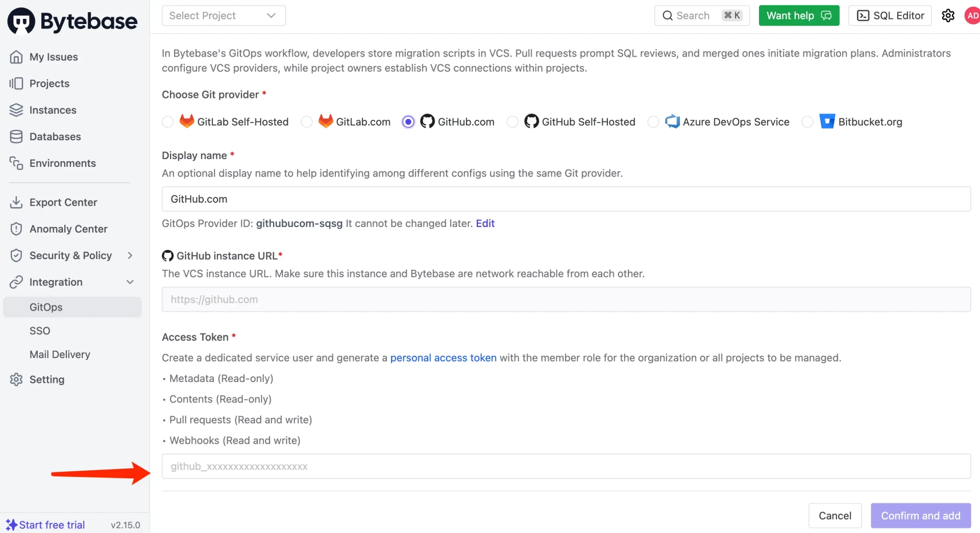Open the Instances page label

pos(53,110)
